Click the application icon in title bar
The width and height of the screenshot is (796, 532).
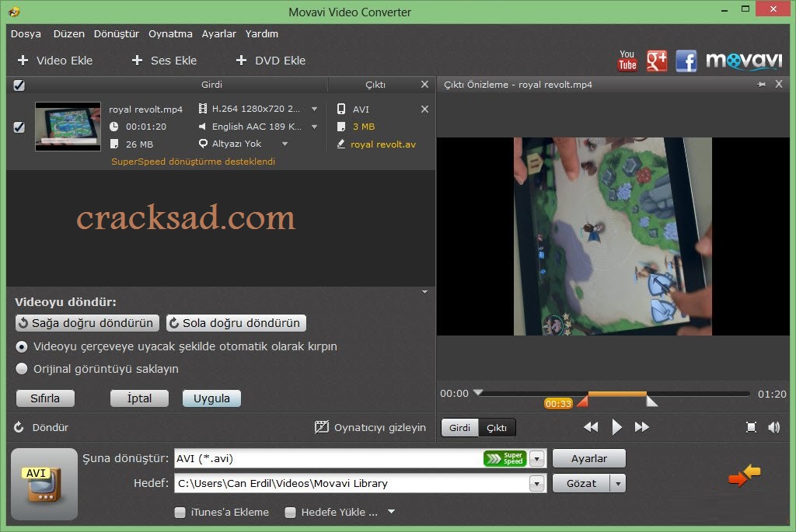point(14,12)
